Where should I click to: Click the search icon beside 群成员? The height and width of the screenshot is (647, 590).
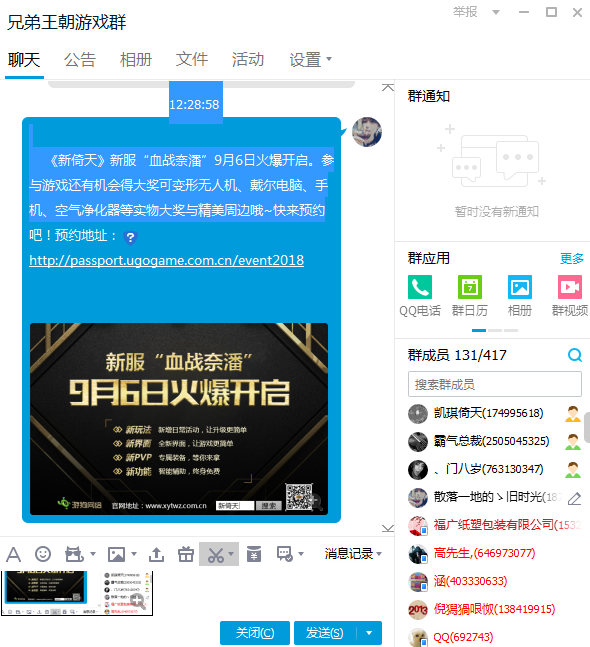coord(575,355)
